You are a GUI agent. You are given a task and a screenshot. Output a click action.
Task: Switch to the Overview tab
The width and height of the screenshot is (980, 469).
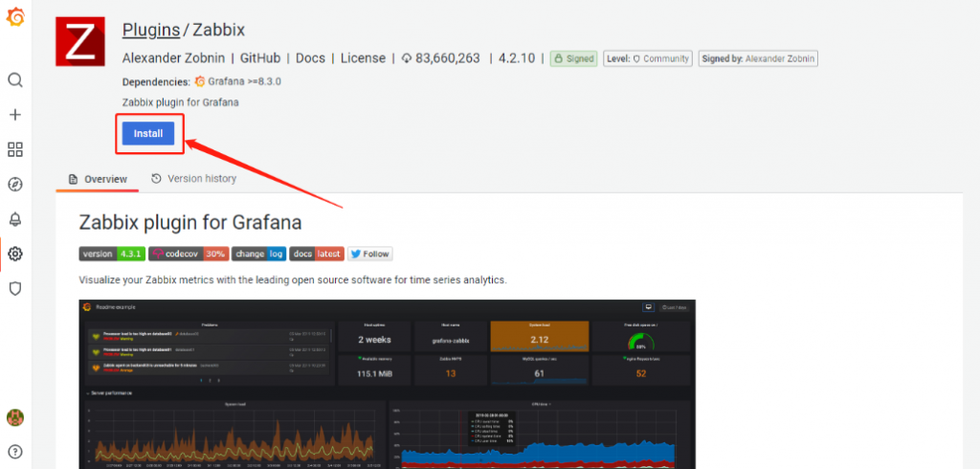97,179
